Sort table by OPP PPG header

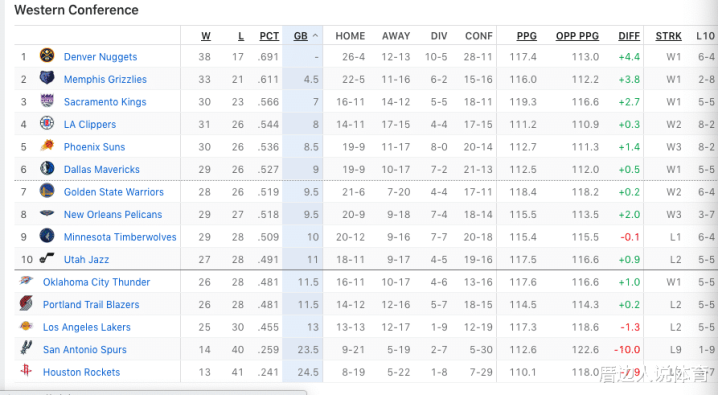[577, 36]
